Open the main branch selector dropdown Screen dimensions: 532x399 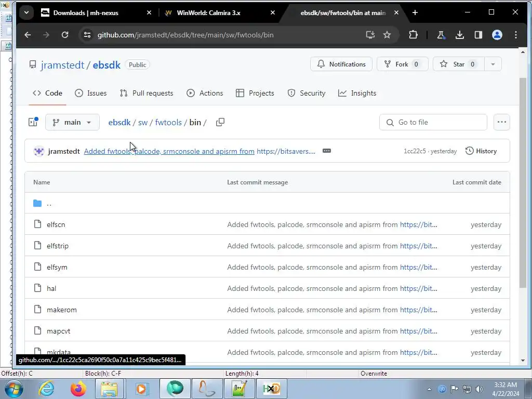pos(72,122)
